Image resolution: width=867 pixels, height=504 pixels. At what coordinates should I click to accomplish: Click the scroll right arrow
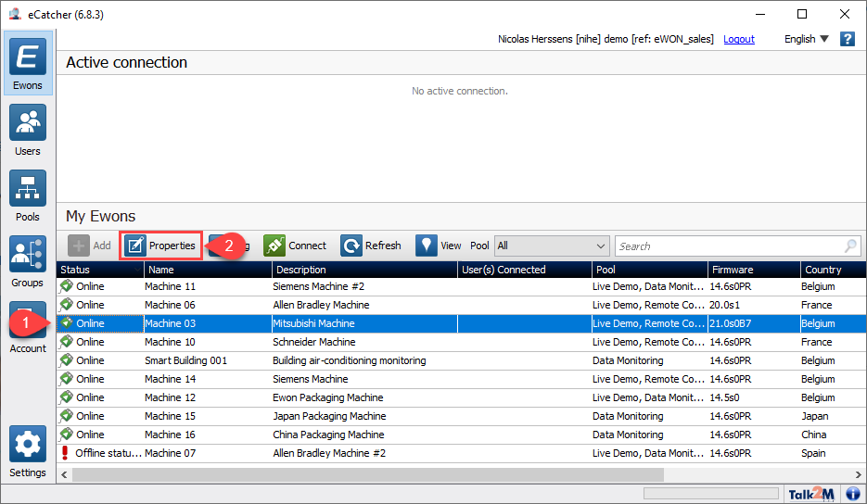[x=858, y=474]
